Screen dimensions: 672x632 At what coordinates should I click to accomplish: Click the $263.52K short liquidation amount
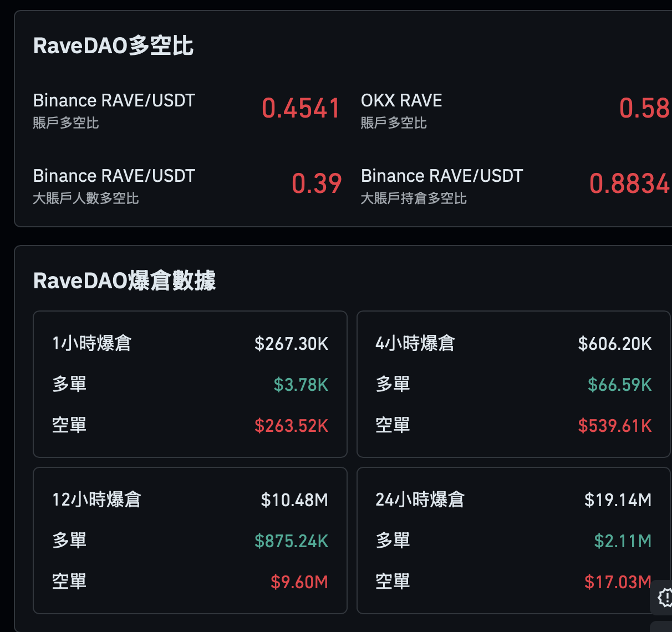(291, 426)
